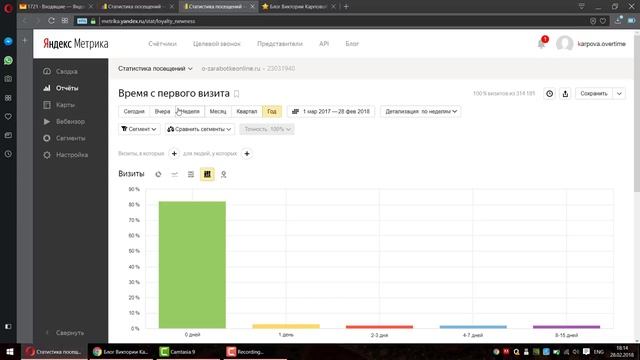
Task: Click the user avatar icon
Action: (x=565, y=44)
